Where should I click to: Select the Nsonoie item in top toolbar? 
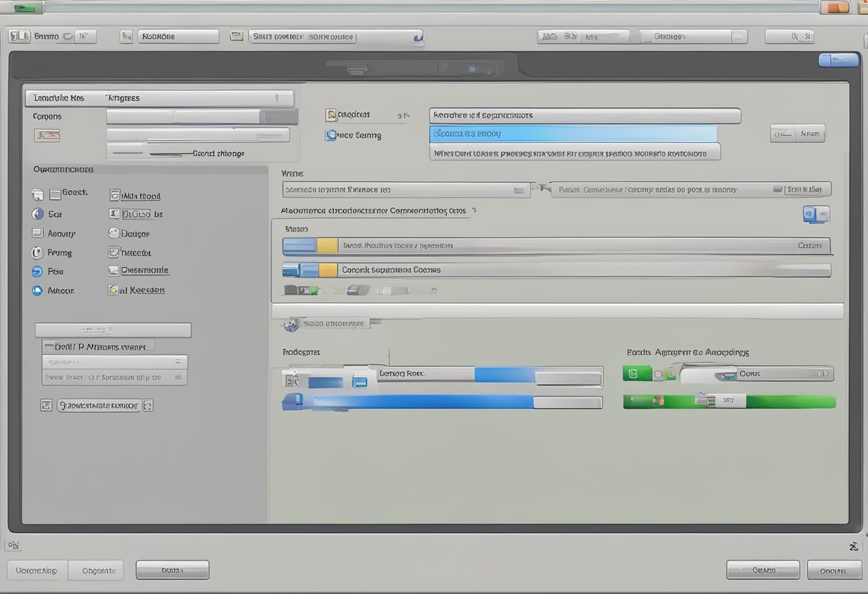(x=178, y=36)
